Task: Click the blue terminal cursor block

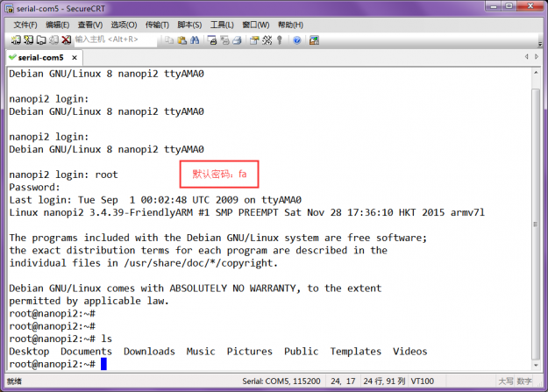Action: (x=103, y=364)
